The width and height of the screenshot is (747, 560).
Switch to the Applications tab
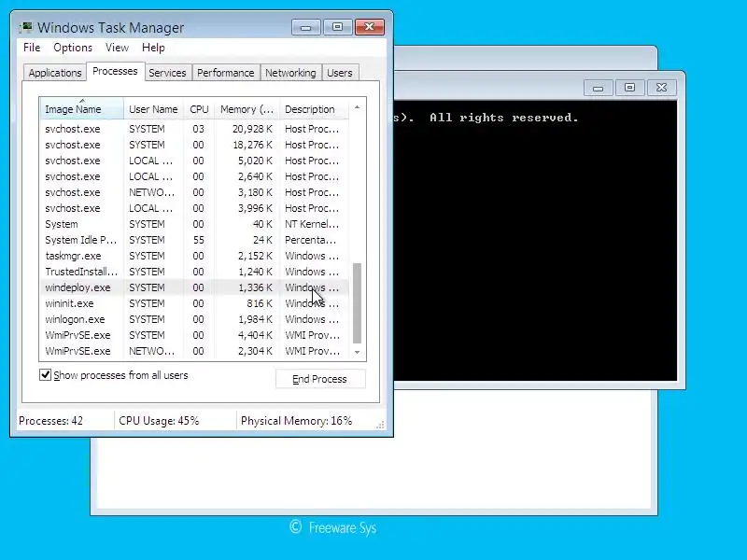(55, 73)
